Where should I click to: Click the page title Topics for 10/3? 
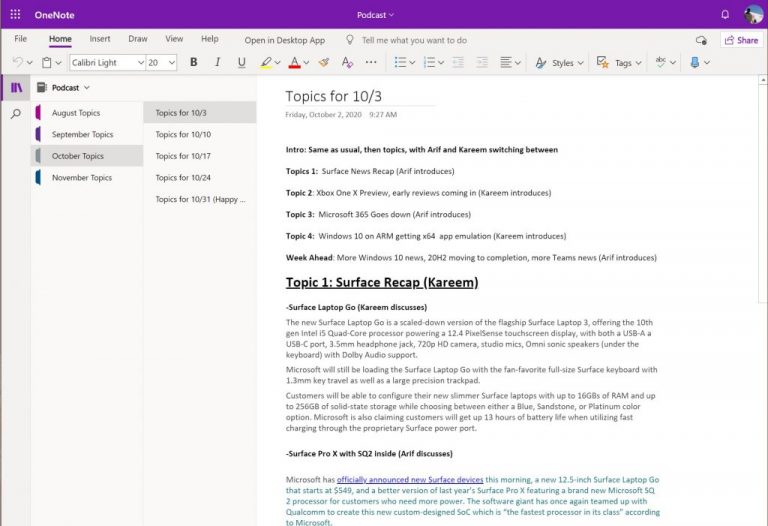[x=334, y=96]
